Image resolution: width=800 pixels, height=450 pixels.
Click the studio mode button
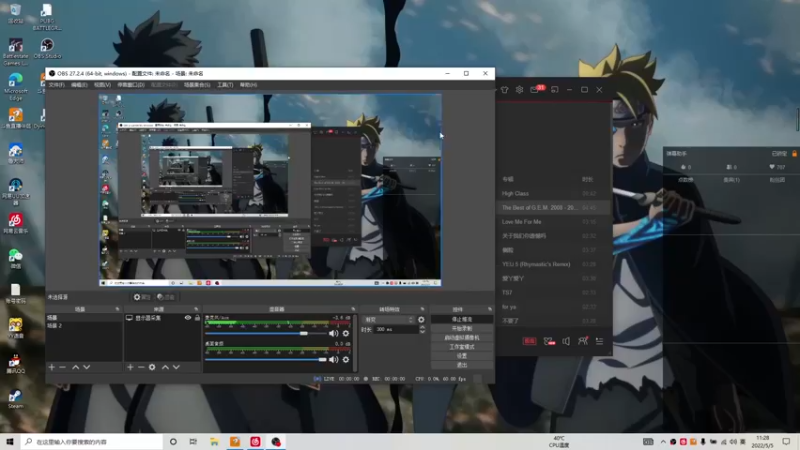pos(462,347)
